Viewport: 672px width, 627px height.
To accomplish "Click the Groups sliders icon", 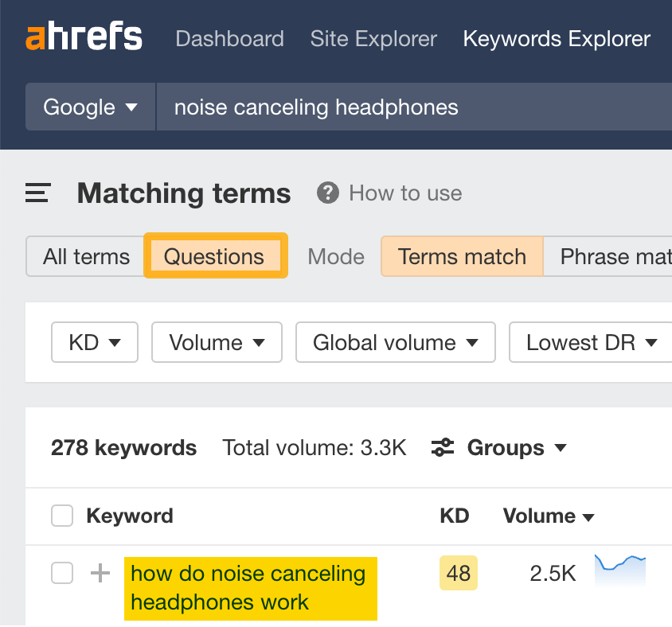I will [443, 448].
